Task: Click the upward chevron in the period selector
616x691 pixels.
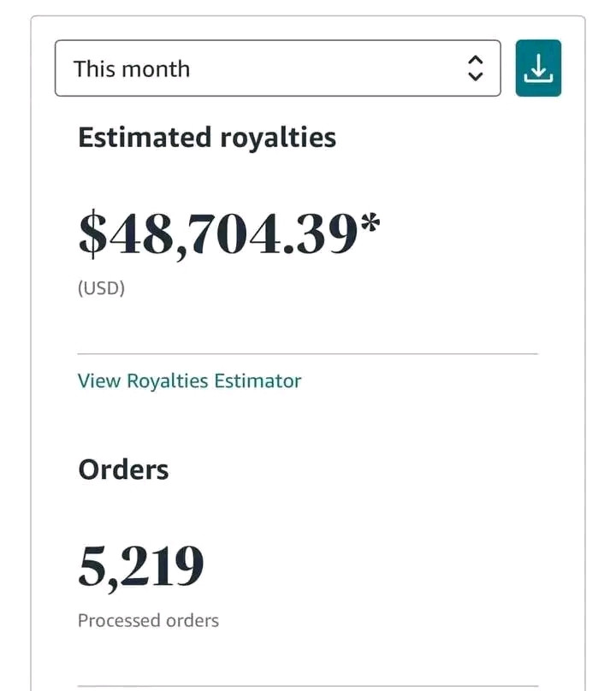Action: click(476, 61)
